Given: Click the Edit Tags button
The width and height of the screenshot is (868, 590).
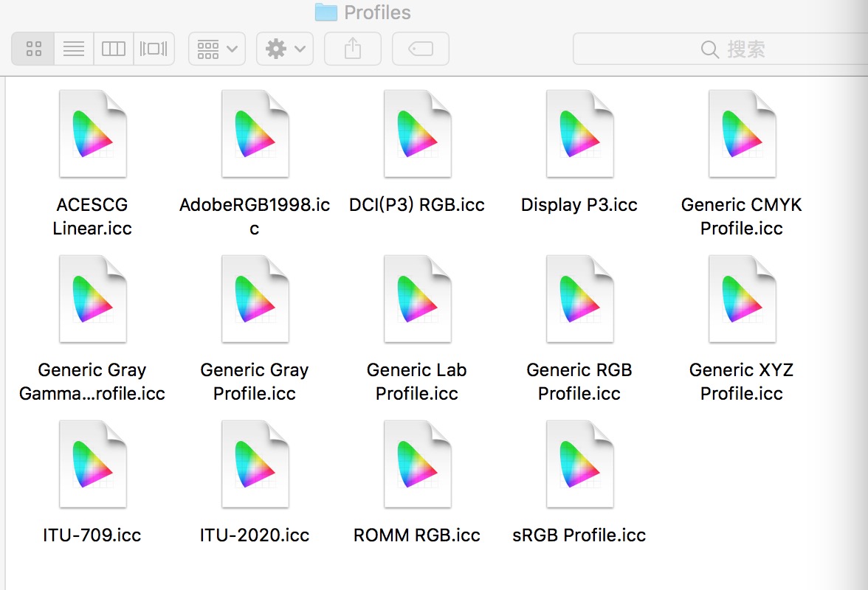Looking at the screenshot, I should (x=420, y=49).
